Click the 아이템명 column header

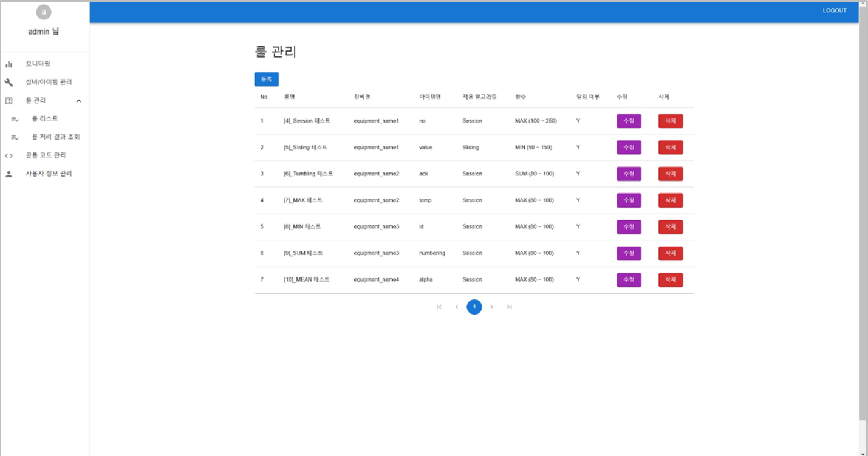430,97
